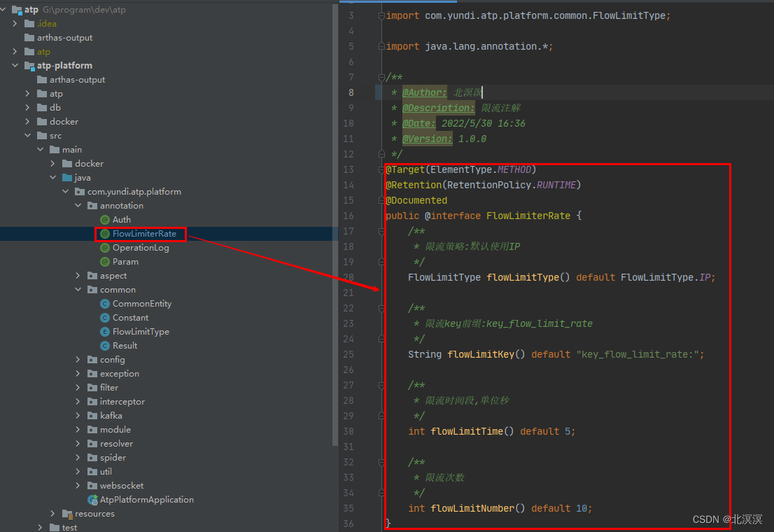Select the util package
Image resolution: width=774 pixels, height=532 pixels.
[106, 471]
